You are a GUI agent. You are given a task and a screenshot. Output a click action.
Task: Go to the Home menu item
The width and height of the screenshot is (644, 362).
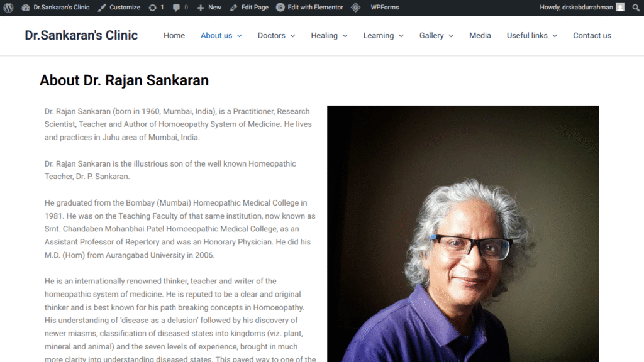[174, 36]
